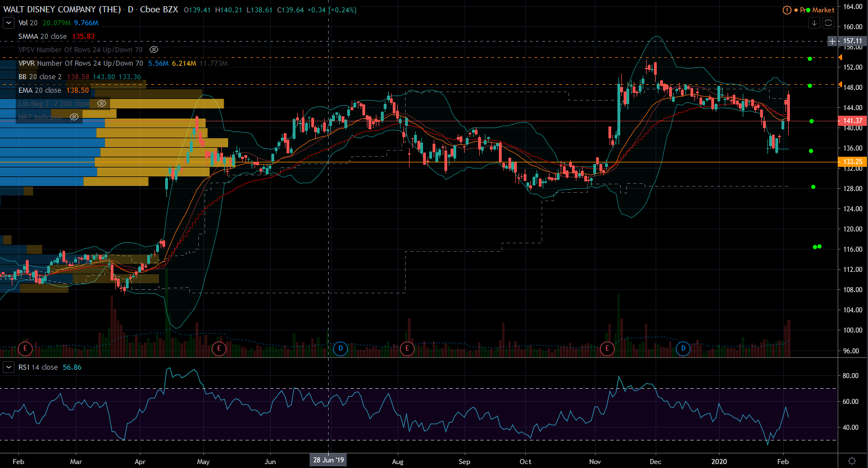Click the 2020 label on time axis
Image resolution: width=868 pixels, height=468 pixels.
[x=719, y=462]
